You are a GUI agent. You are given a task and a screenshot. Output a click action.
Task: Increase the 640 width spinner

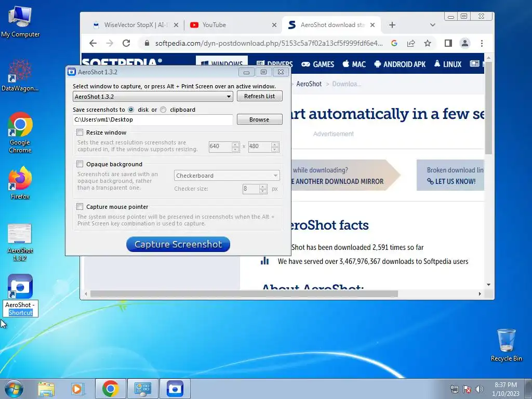click(235, 144)
